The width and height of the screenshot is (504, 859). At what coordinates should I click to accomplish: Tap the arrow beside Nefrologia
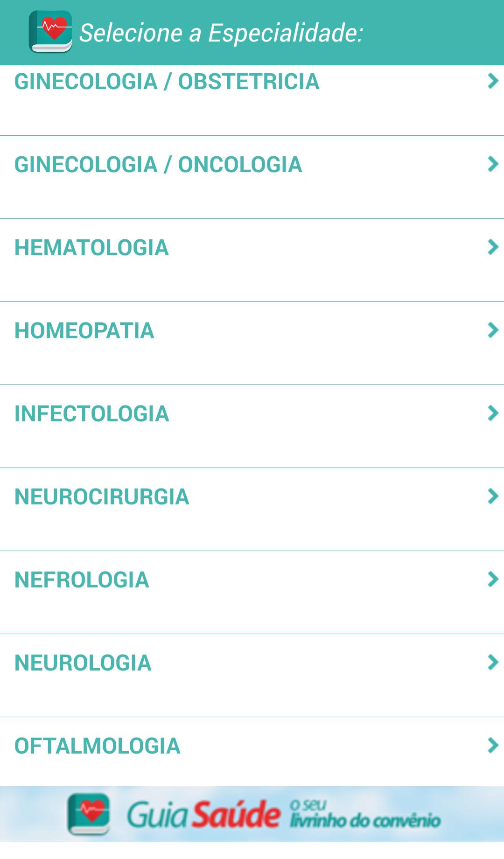pos(493,580)
